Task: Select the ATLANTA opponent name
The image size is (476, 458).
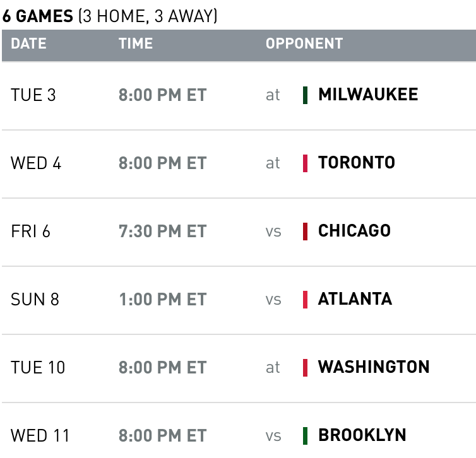Action: click(x=355, y=299)
